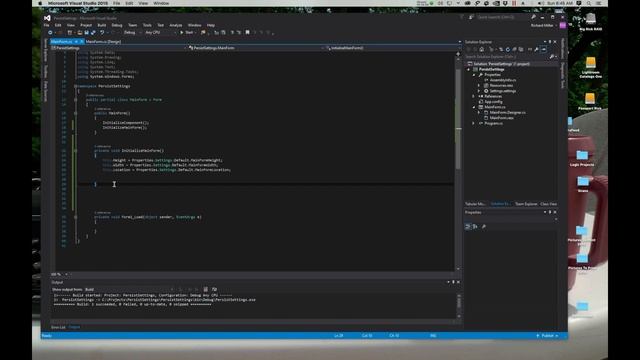This screenshot has width=640, height=360.
Task: Switch to MainForm.cs [Design] tab
Action: click(103, 42)
